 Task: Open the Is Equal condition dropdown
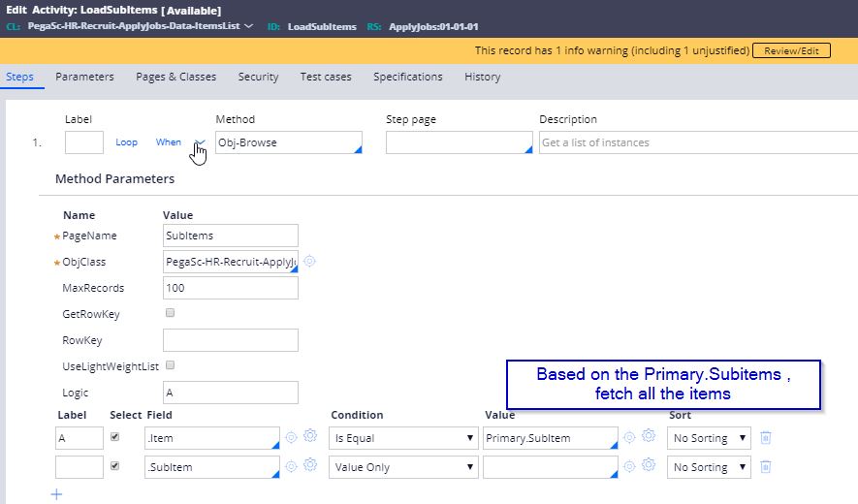(x=403, y=438)
